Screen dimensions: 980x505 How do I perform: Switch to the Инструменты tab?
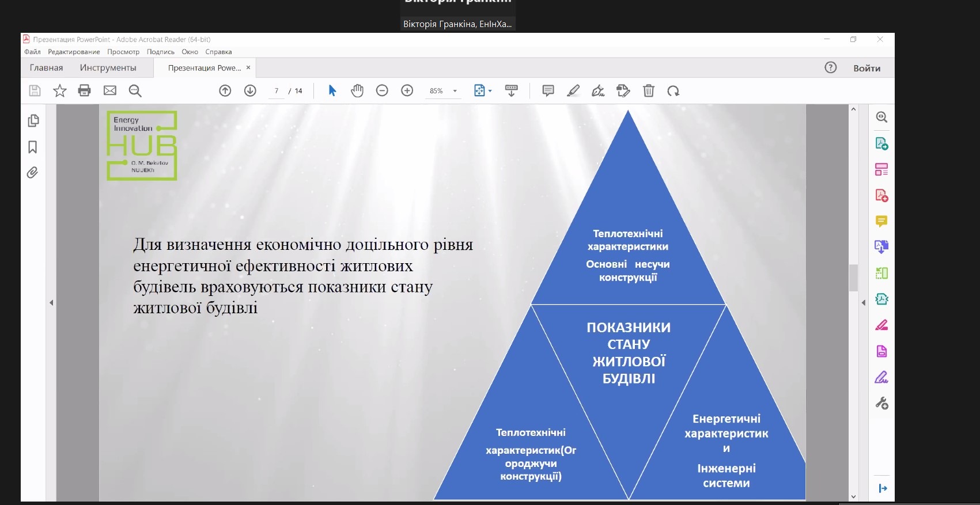[x=108, y=68]
